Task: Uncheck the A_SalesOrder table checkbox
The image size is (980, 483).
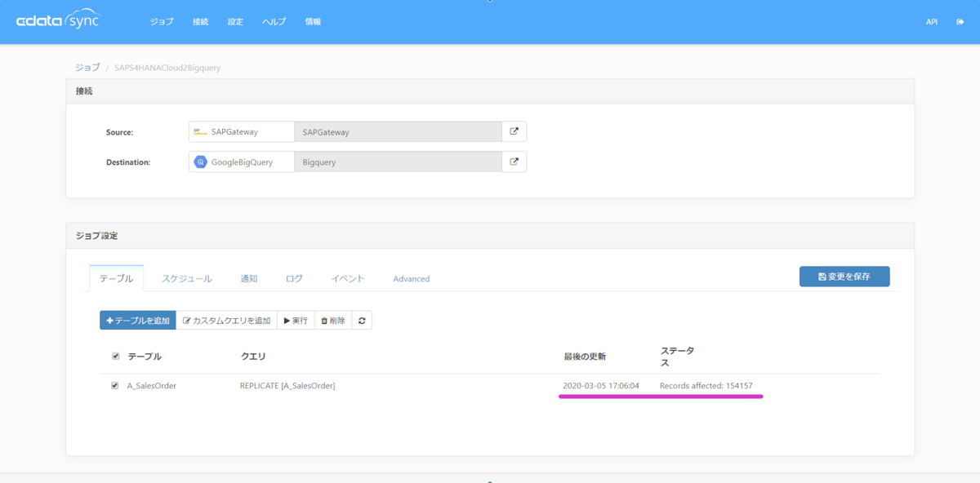Action: (115, 386)
